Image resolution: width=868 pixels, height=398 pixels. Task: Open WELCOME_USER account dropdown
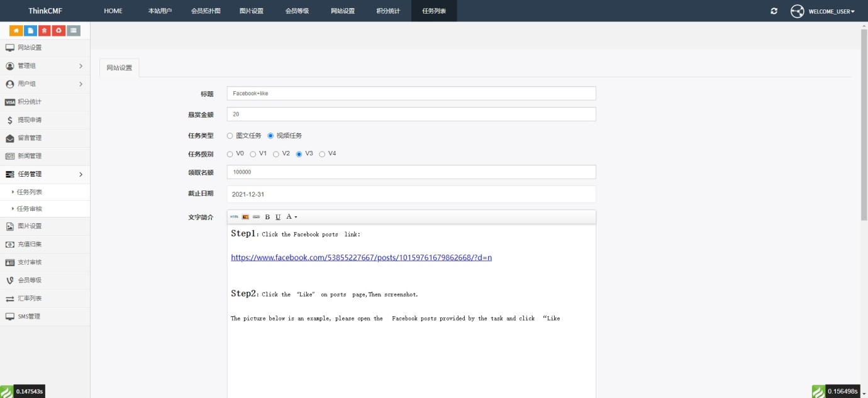831,11
